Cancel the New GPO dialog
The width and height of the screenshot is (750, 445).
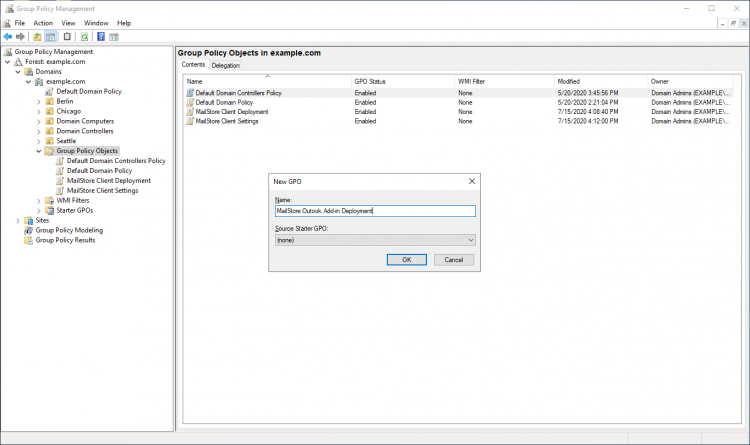coord(453,259)
